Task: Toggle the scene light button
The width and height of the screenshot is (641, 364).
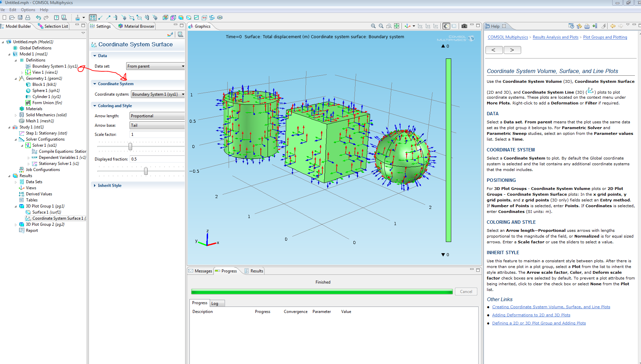Action: pos(446,26)
